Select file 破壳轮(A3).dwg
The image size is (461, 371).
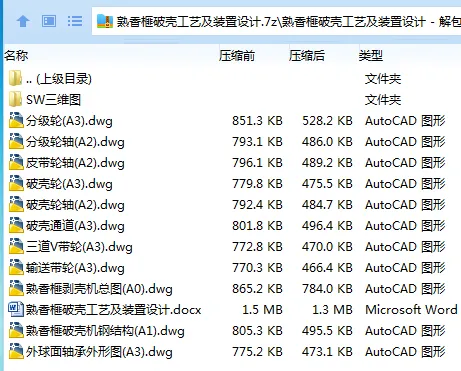[x=69, y=184]
